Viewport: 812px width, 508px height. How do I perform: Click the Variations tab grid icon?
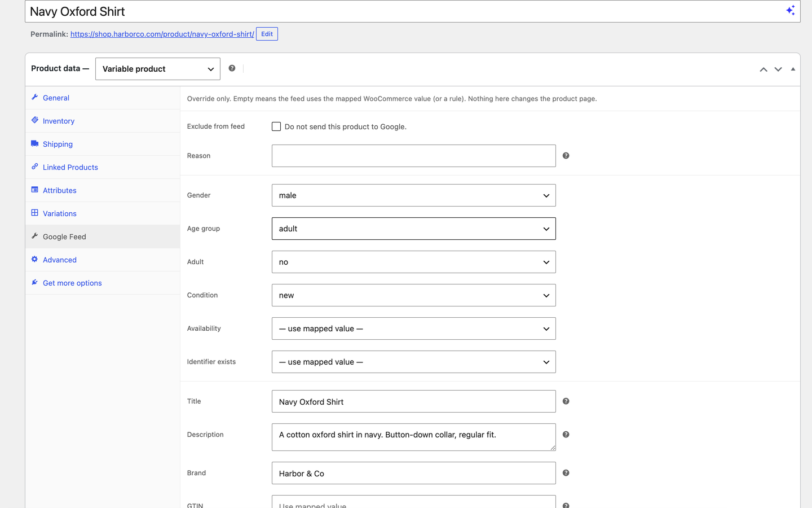(x=35, y=213)
